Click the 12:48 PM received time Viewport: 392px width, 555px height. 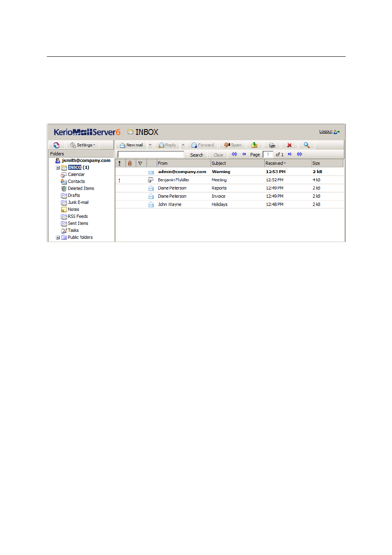coord(274,204)
